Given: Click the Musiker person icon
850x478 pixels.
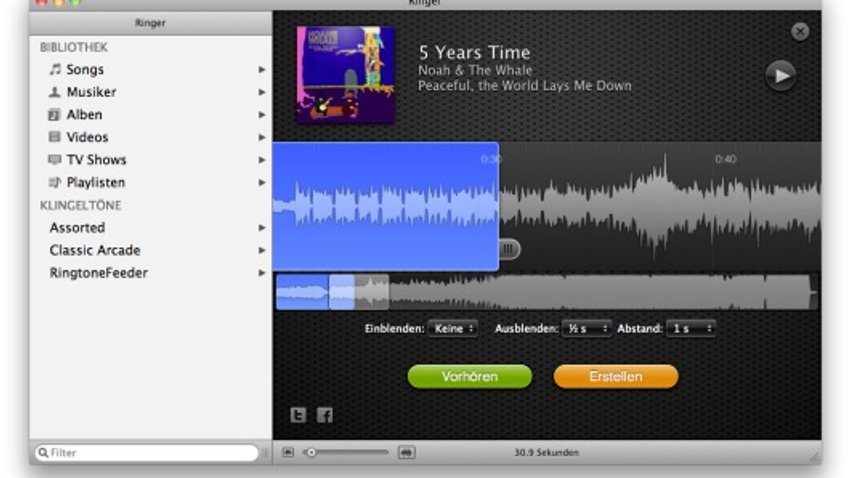Looking at the screenshot, I should coord(54,92).
